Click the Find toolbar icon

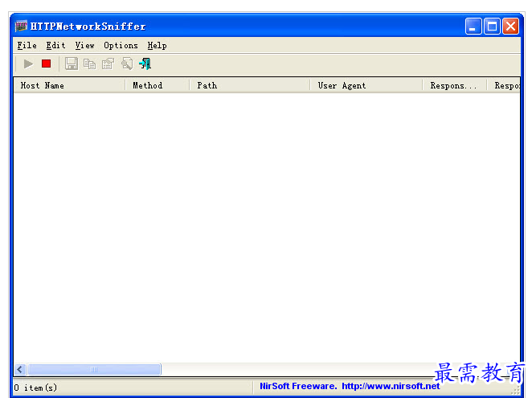pyautogui.click(x=127, y=64)
